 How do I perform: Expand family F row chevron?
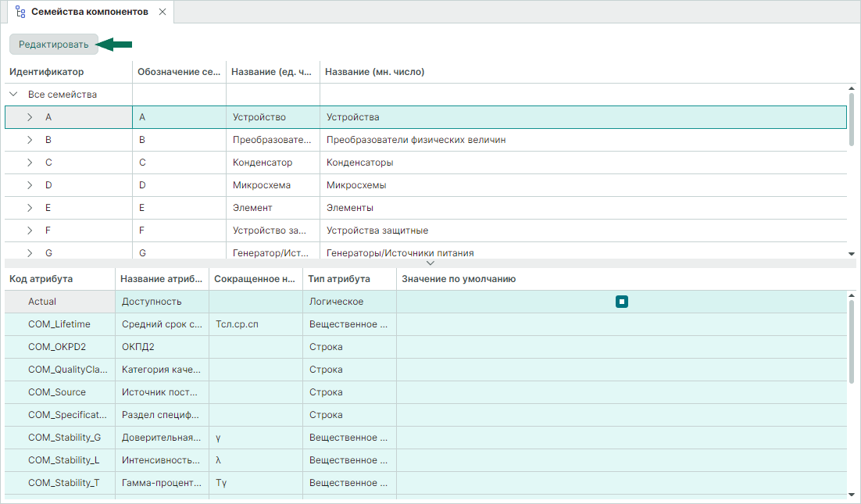(30, 231)
